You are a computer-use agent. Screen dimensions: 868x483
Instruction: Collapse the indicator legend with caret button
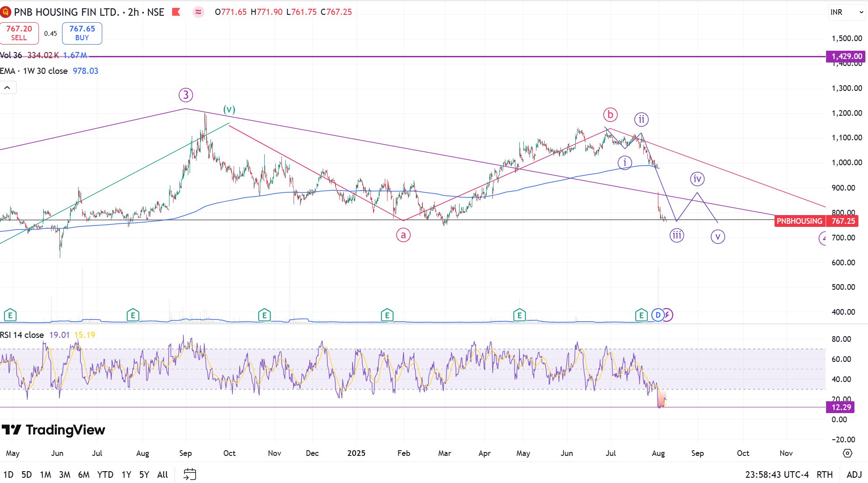tap(8, 88)
